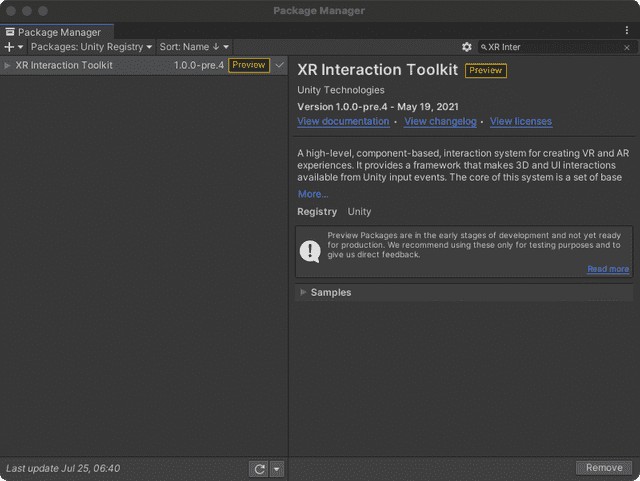Click More... to expand the description
This screenshot has height=481, width=640.
313,194
